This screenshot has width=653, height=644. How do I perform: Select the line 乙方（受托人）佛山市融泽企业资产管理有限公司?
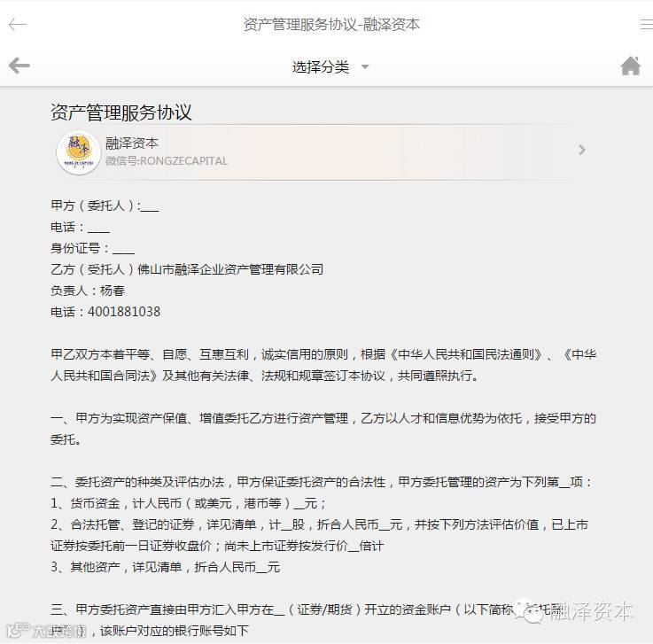187,269
